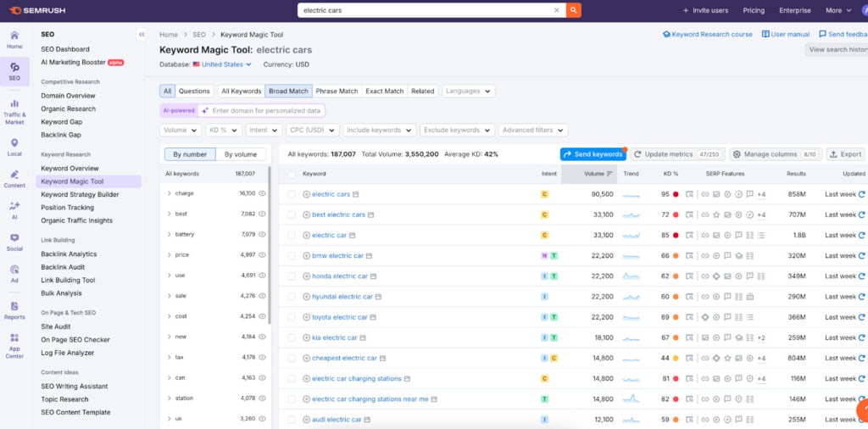
Task: Open the Advanced filters dropdown
Action: [x=533, y=130]
